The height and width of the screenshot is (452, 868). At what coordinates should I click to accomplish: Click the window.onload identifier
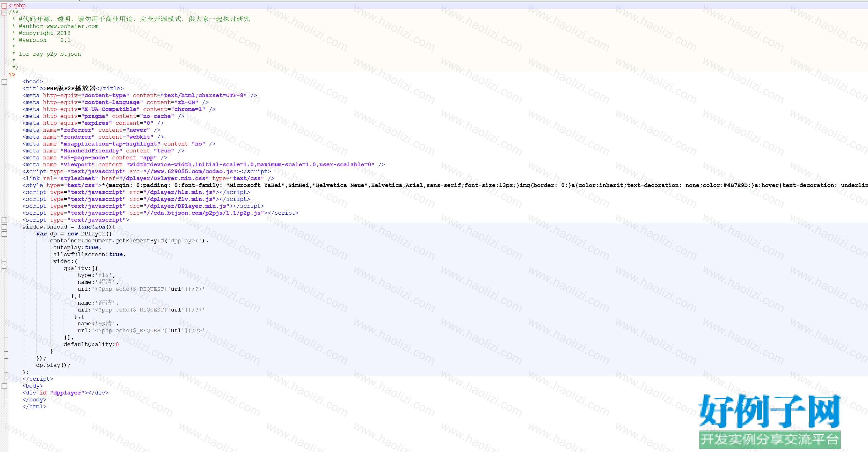pyautogui.click(x=45, y=227)
